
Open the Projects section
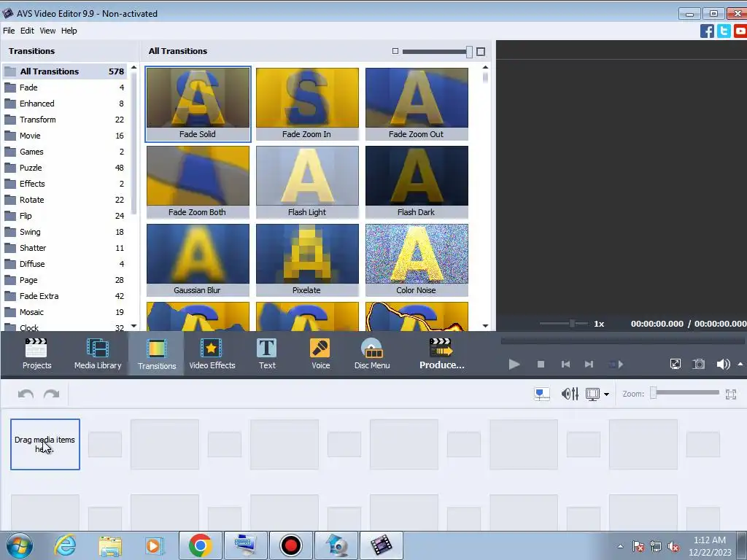(x=36, y=354)
